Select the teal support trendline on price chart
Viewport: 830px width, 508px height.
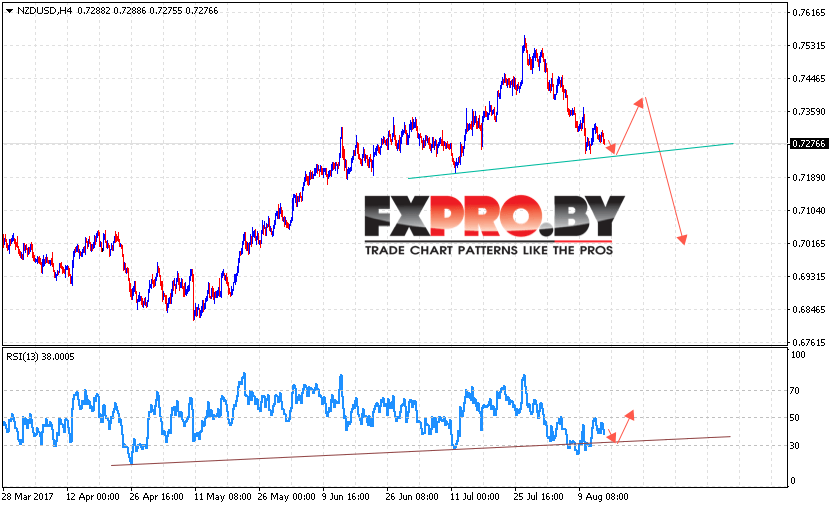[x=571, y=160]
